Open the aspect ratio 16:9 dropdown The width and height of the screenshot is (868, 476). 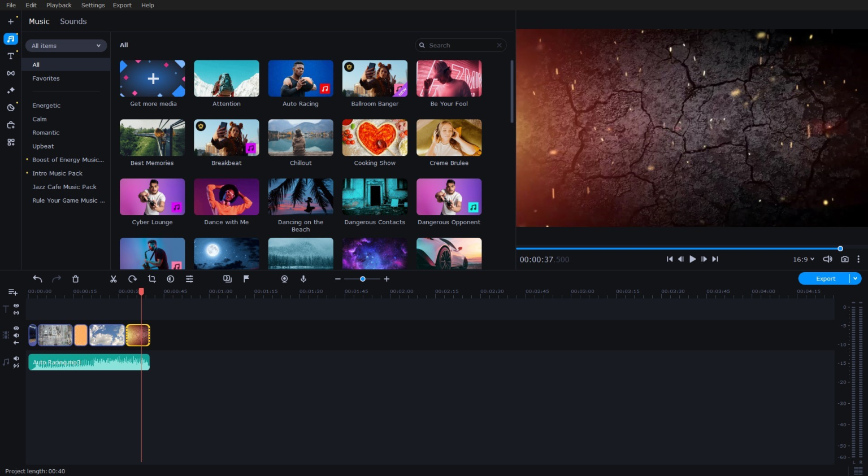click(802, 259)
